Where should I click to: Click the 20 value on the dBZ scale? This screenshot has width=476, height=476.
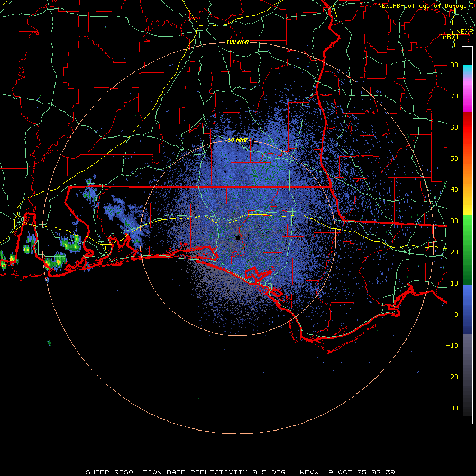point(454,252)
